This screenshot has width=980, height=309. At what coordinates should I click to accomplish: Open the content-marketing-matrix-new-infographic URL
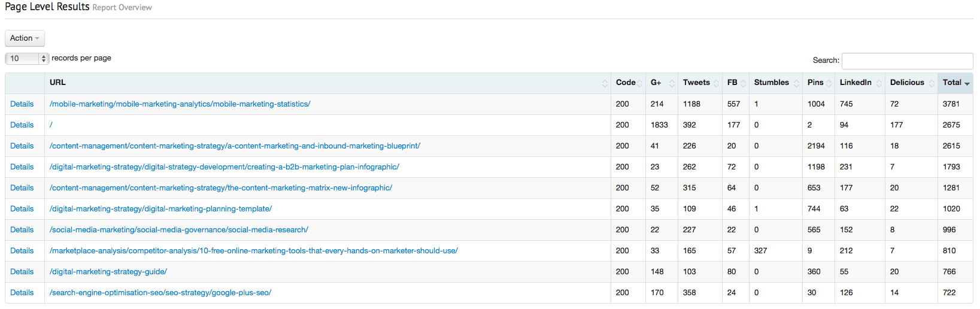coord(220,188)
